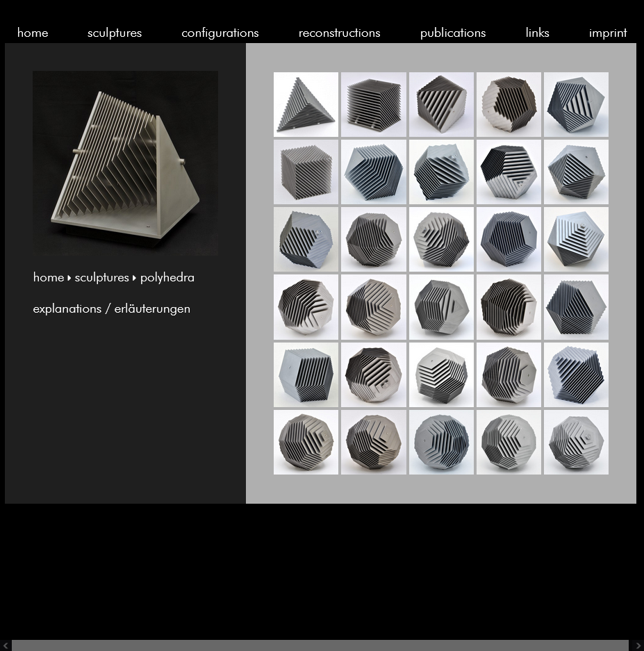
Task: Open third-row second thumbnail polyhedron
Action: click(374, 240)
